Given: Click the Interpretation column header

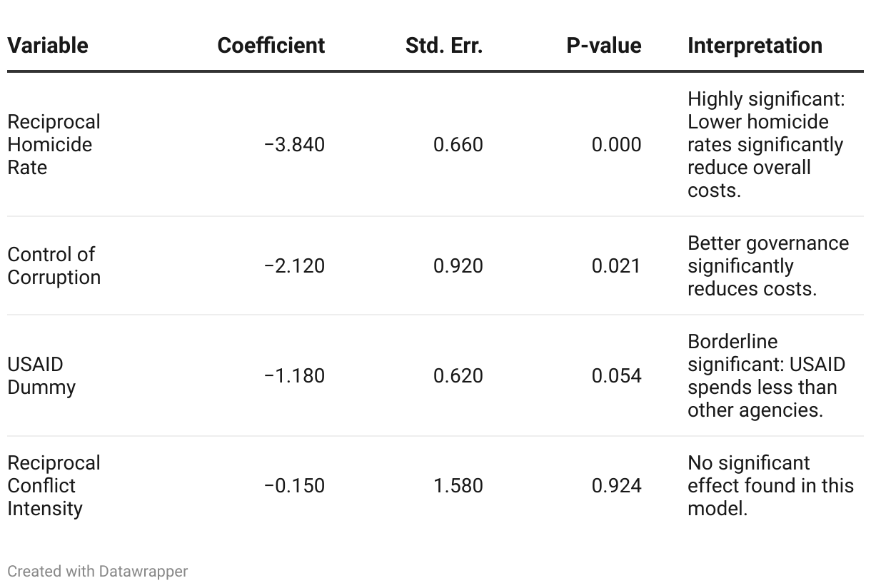Looking at the screenshot, I should coord(755,46).
